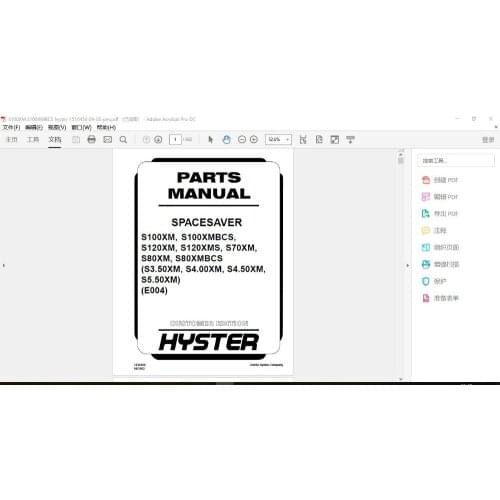Open the 保护 Protect tool

[434, 281]
